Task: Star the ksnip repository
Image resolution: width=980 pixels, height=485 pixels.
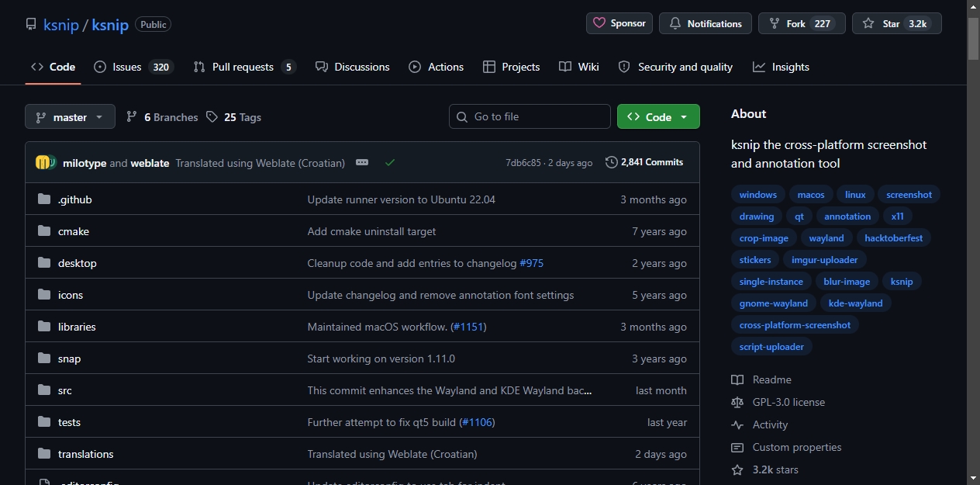Action: pos(897,23)
